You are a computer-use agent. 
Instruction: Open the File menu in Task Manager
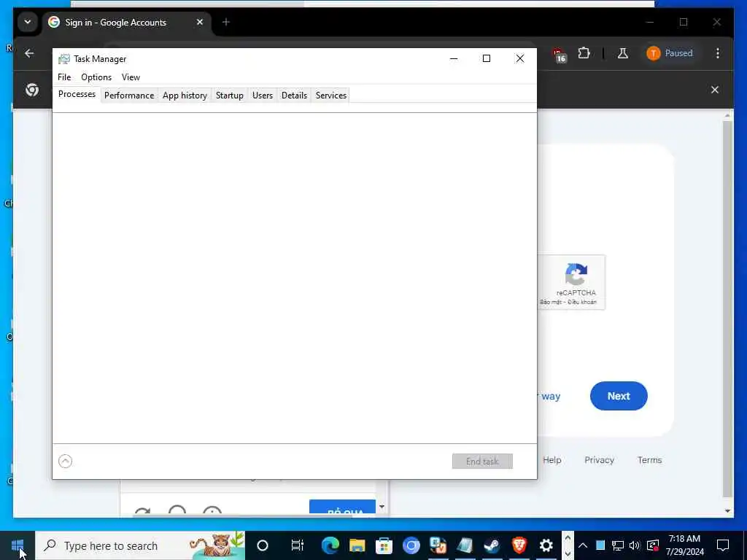click(x=64, y=77)
